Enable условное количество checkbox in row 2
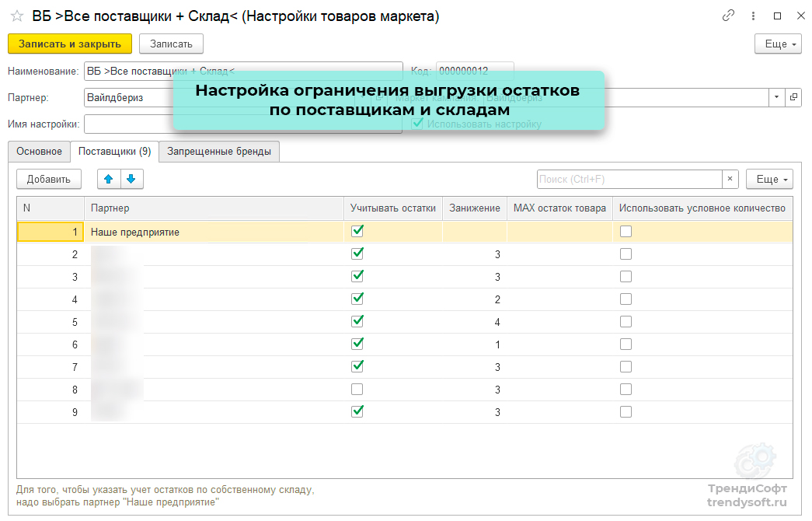The image size is (812, 521). tap(626, 254)
